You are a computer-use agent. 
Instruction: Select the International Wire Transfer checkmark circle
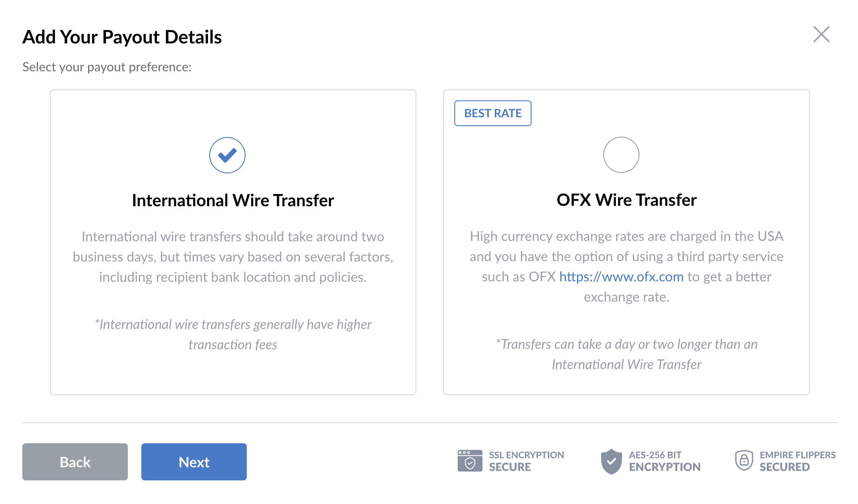click(227, 155)
